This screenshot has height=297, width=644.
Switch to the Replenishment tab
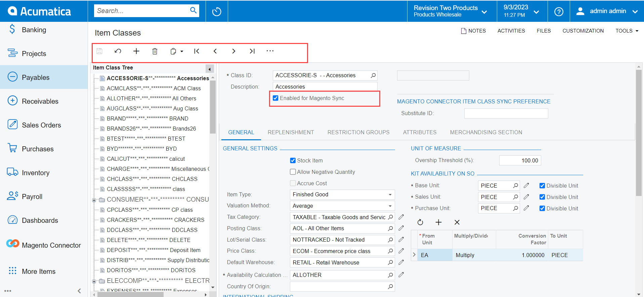291,132
